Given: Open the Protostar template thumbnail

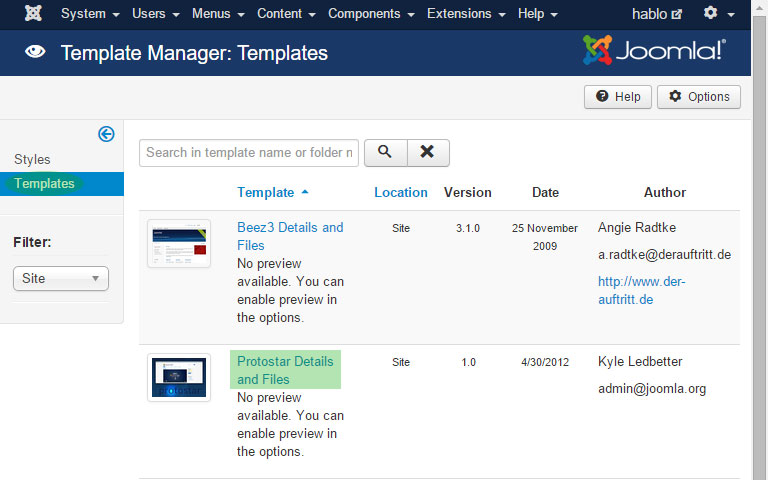Looking at the screenshot, I should point(179,377).
